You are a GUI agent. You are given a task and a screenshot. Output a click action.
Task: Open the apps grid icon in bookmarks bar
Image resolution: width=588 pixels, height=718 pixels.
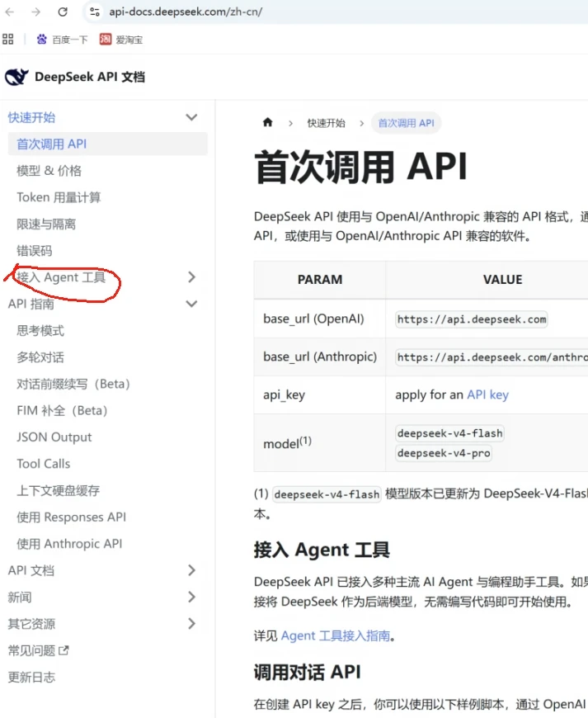7,40
